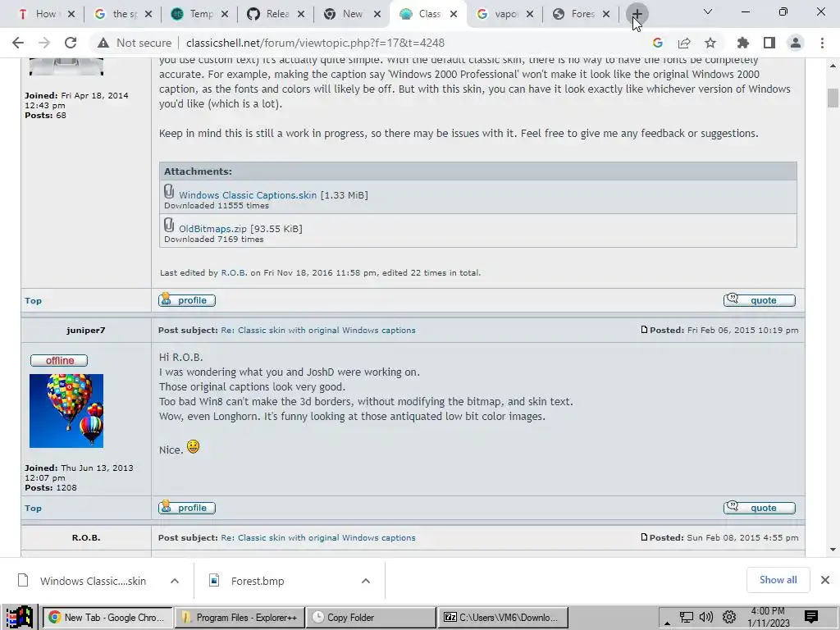This screenshot has width=840, height=630.
Task: Click the juniper7 username
Action: click(x=85, y=331)
